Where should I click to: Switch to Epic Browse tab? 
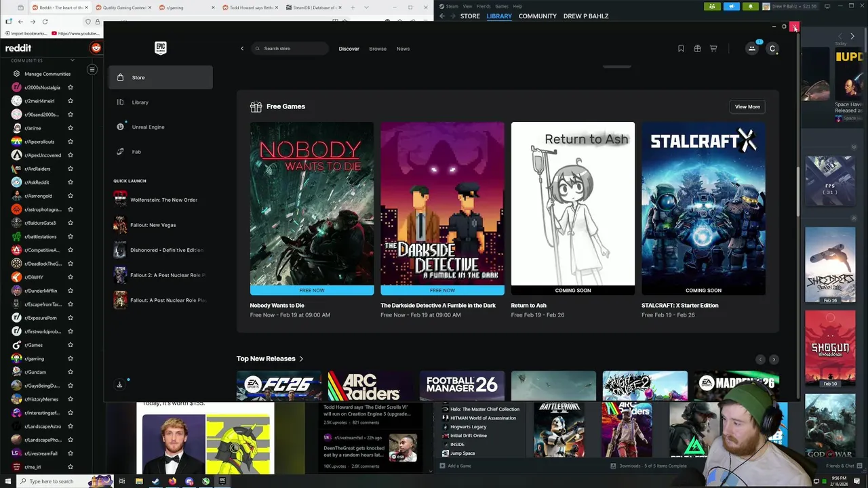[378, 49]
